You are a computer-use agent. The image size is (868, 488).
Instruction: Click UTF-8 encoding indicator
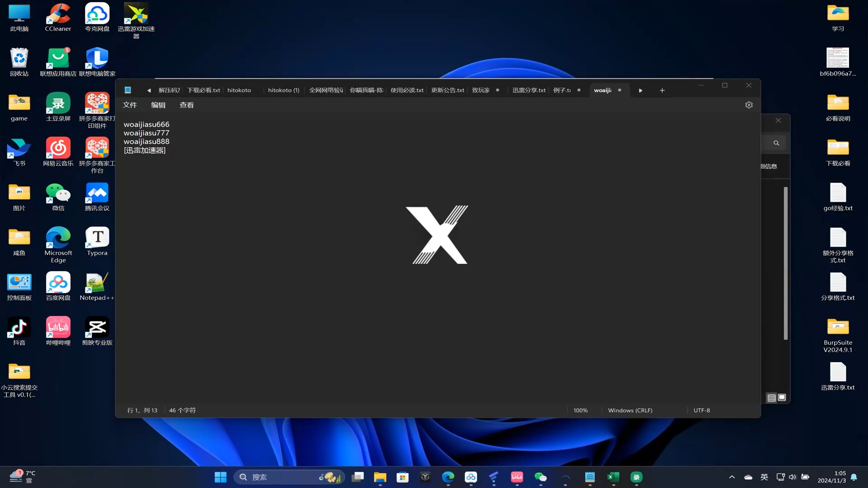[702, 410]
